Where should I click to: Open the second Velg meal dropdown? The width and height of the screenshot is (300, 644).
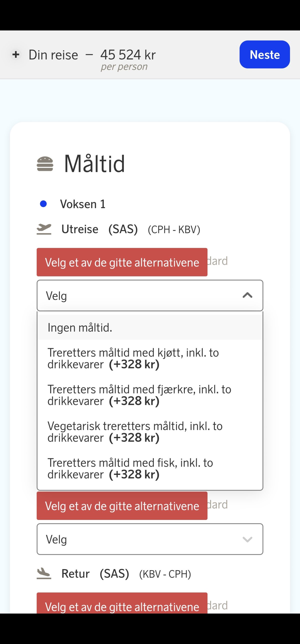pos(149,539)
